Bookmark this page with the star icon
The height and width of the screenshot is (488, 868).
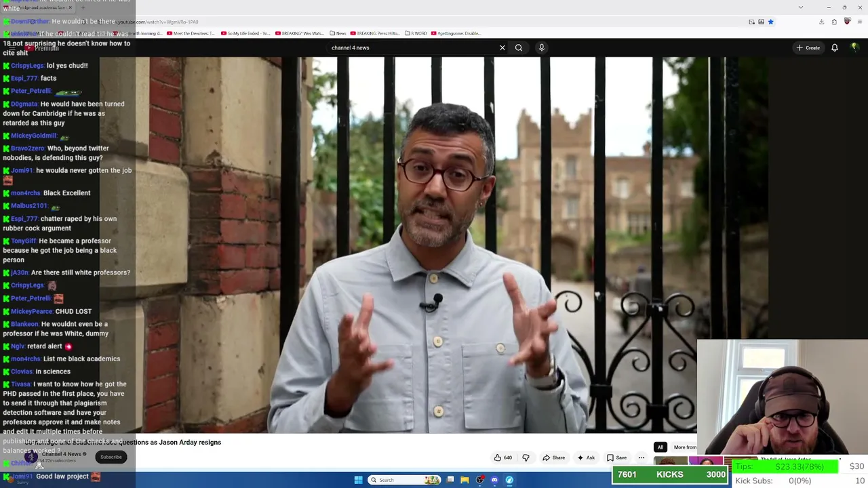[x=770, y=22]
